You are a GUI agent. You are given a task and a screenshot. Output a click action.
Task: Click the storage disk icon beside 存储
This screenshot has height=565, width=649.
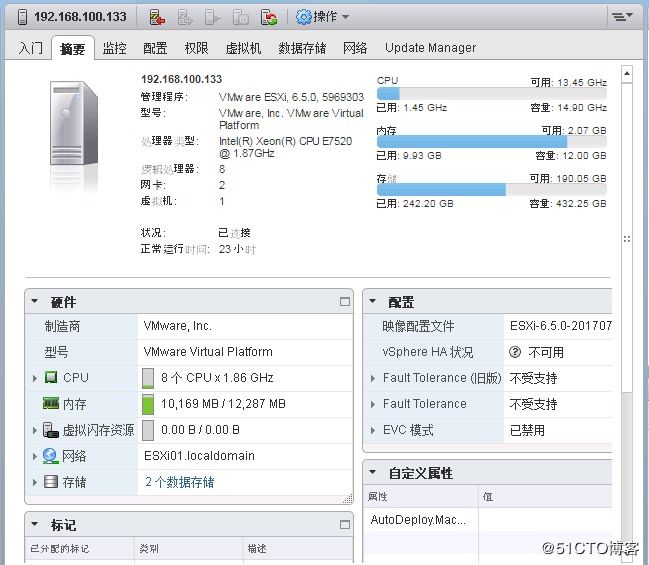click(x=51, y=482)
